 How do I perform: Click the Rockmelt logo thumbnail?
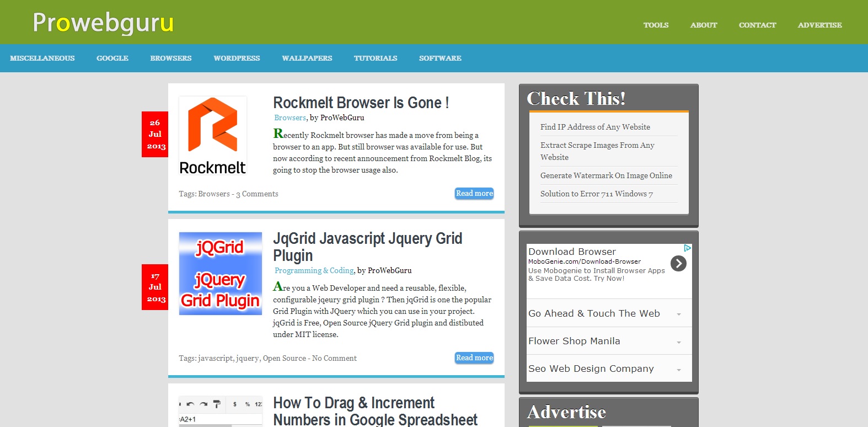[212, 136]
